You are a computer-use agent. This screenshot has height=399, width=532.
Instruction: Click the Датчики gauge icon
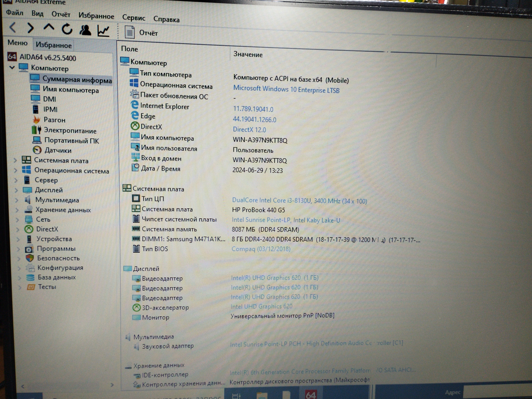coord(37,150)
